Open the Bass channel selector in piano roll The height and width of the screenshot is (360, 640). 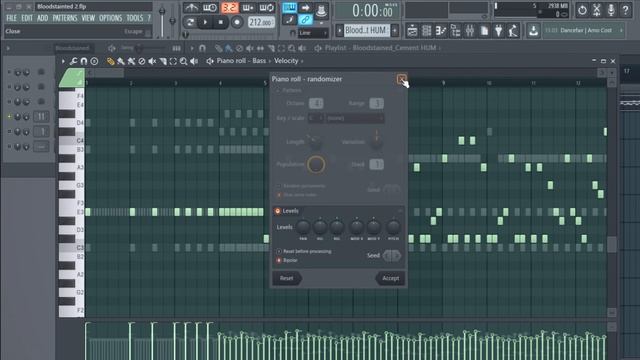click(x=259, y=61)
